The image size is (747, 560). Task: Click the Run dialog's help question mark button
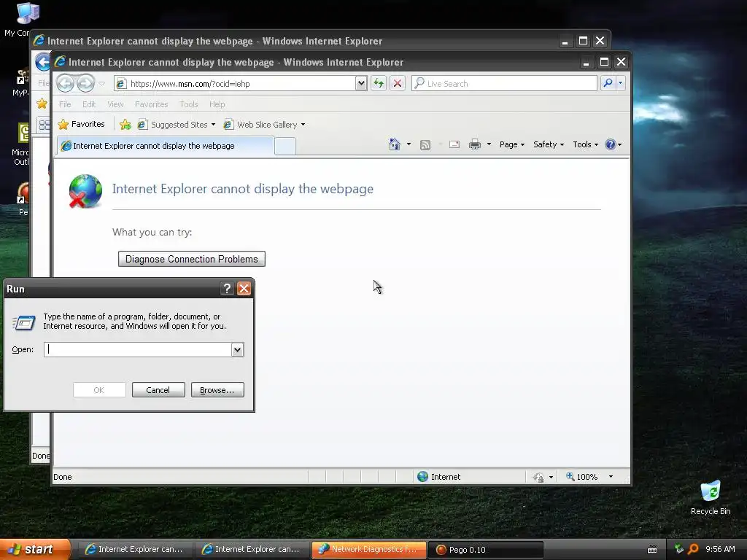[x=227, y=288]
